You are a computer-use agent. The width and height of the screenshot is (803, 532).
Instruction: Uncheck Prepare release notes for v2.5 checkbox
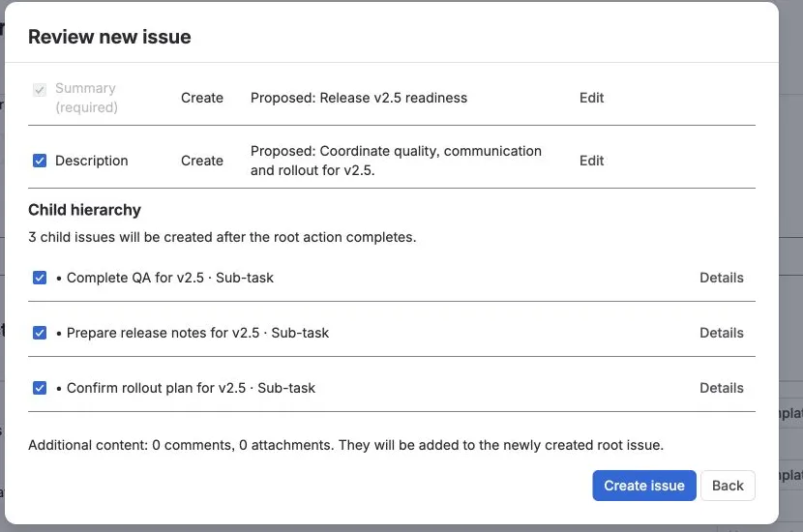click(40, 333)
